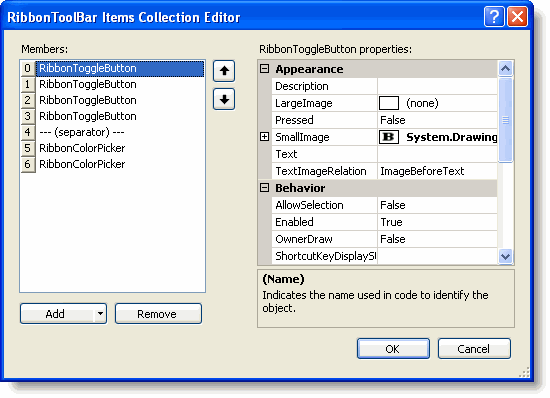This screenshot has height=398, width=550.
Task: Select member 5 RibbonColorPicker
Action: [120, 148]
